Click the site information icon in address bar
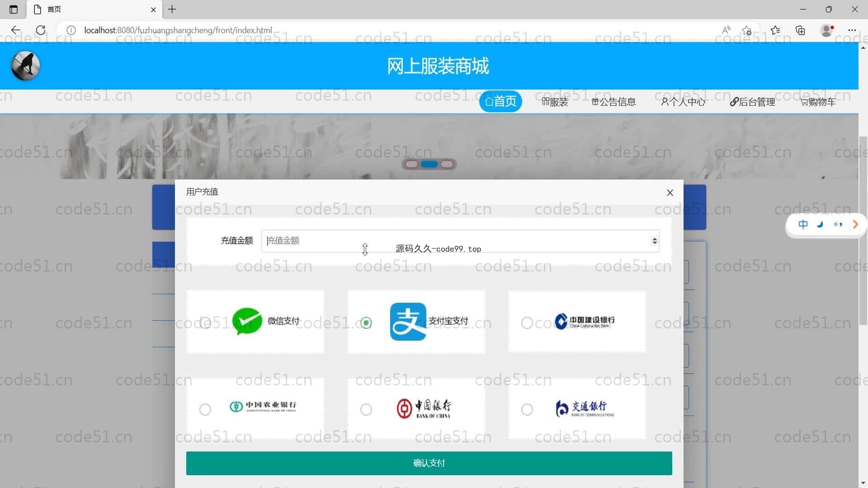The height and width of the screenshot is (488, 868). click(71, 30)
